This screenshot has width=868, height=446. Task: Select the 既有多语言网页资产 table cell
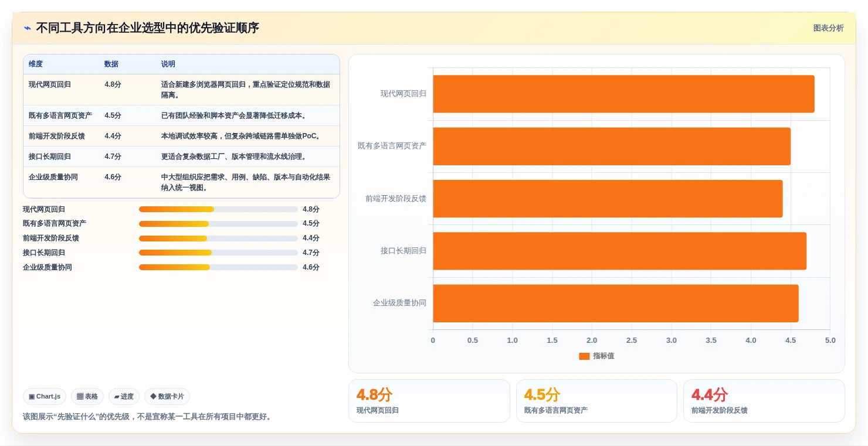click(60, 115)
